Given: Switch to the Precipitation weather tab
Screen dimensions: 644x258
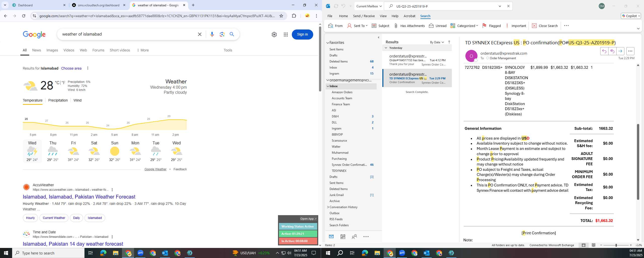Looking at the screenshot, I should point(58,100).
